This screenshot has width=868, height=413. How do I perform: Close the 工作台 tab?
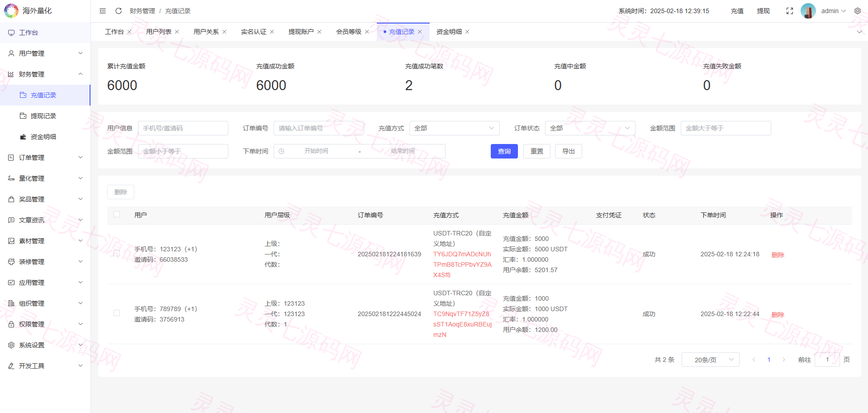pyautogui.click(x=129, y=32)
